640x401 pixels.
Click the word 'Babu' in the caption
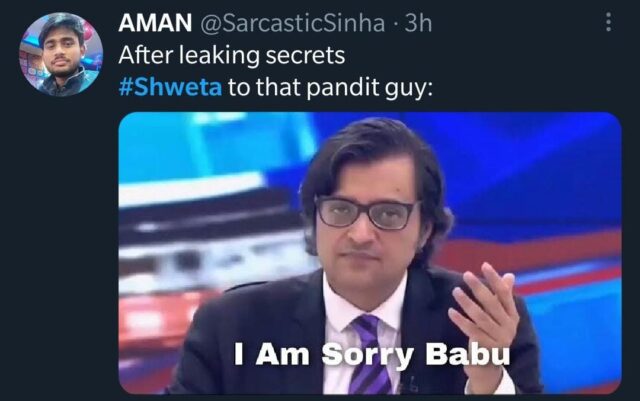(x=468, y=354)
